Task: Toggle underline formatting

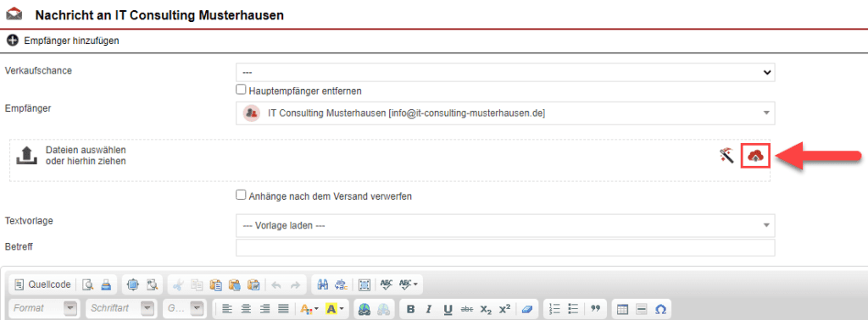Action: click(448, 309)
